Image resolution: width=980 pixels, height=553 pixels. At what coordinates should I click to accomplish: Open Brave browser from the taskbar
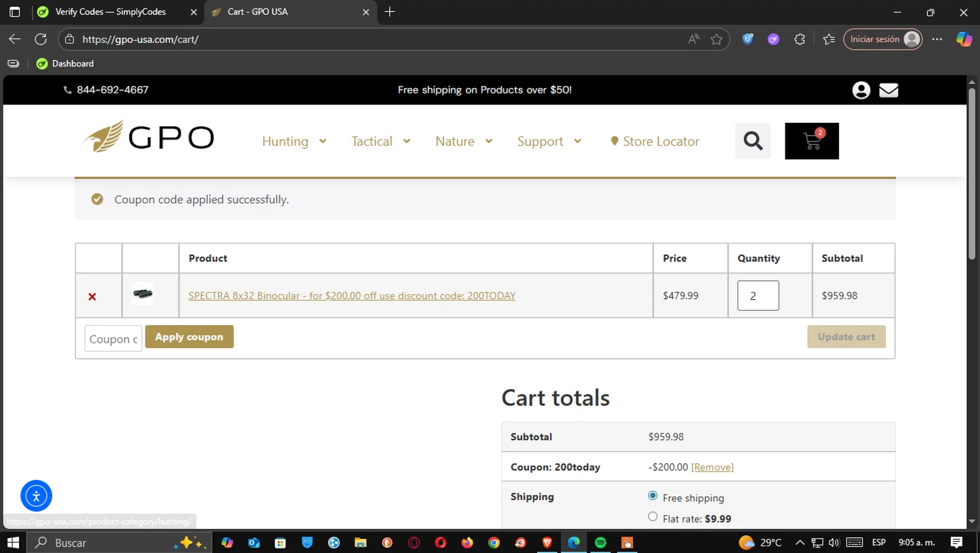pyautogui.click(x=547, y=543)
